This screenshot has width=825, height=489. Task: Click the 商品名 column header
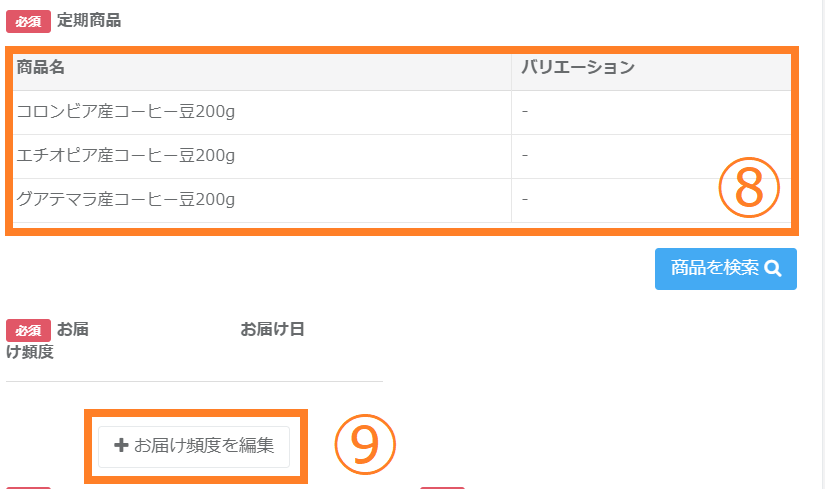pyautogui.click(x=41, y=68)
